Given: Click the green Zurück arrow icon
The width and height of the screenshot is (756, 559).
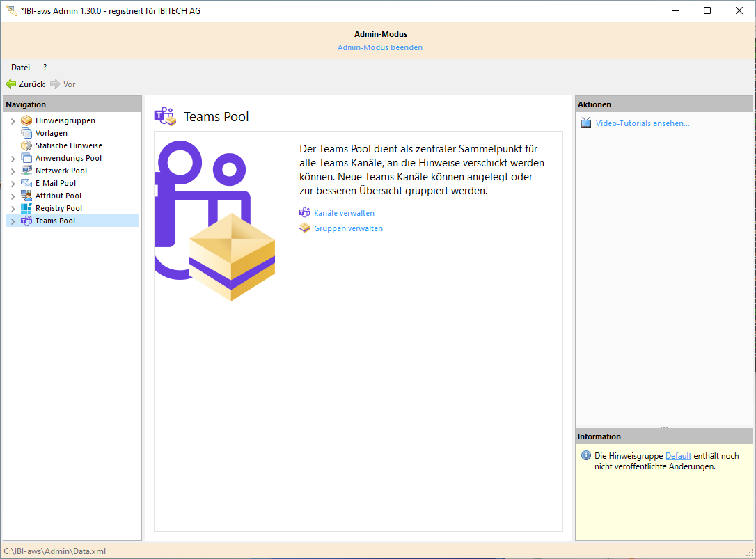Looking at the screenshot, I should (11, 84).
